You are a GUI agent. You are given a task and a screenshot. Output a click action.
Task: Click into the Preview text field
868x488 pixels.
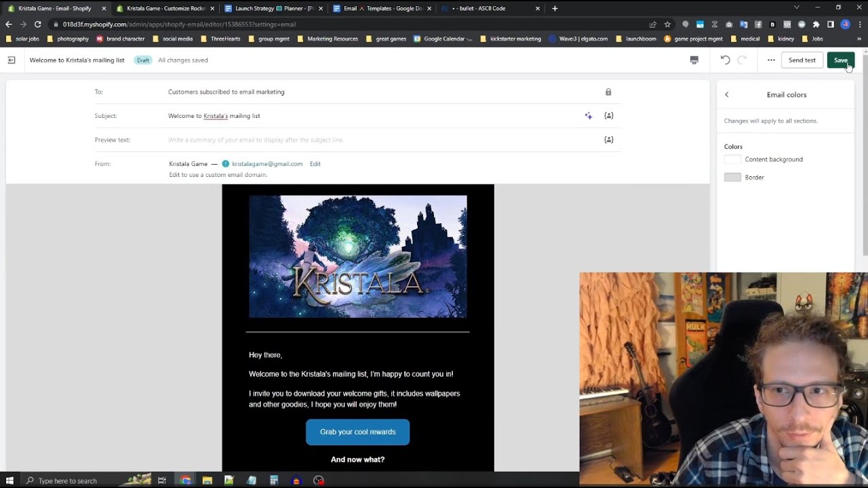tap(383, 140)
